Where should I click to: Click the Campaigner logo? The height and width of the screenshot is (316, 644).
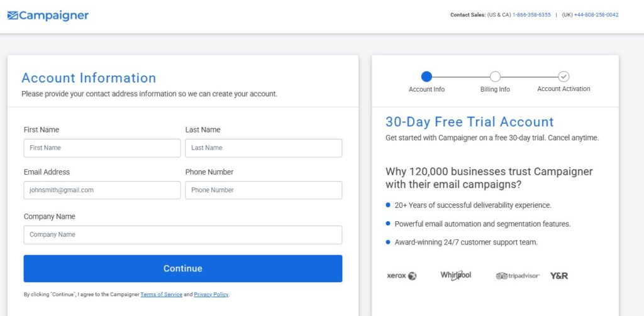click(x=48, y=16)
